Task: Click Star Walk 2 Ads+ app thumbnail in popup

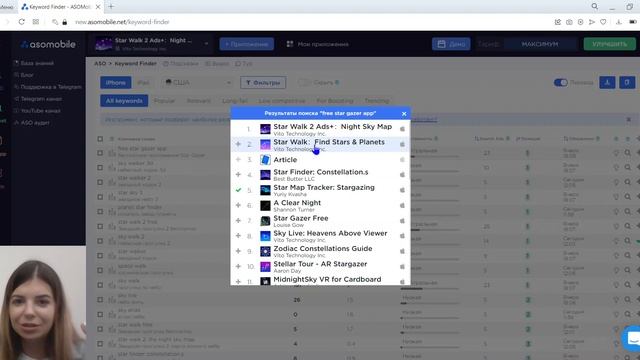Action: 265,129
